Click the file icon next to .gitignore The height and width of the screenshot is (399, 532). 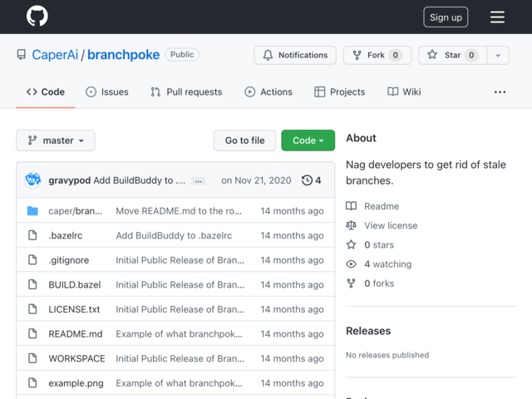(x=32, y=260)
